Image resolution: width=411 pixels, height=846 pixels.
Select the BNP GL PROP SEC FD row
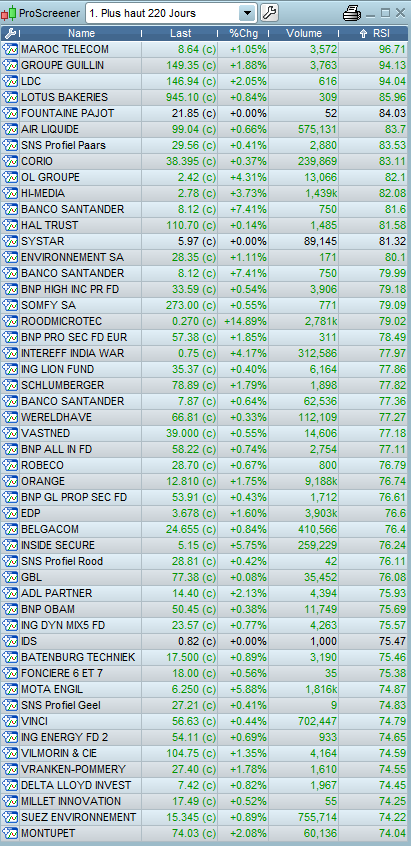point(205,497)
